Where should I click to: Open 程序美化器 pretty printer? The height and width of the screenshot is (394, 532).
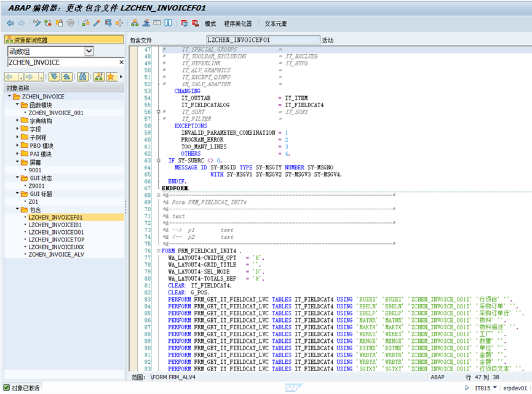238,23
